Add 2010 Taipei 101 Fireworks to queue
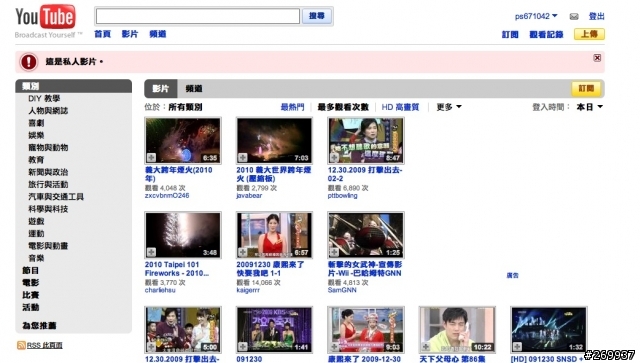The width and height of the screenshot is (640, 363). [151, 252]
